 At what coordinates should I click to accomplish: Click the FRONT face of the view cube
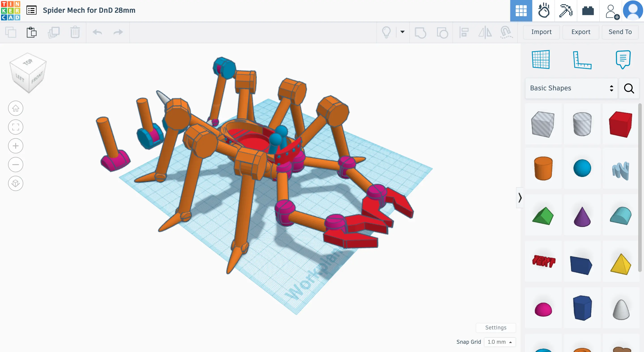tap(38, 78)
